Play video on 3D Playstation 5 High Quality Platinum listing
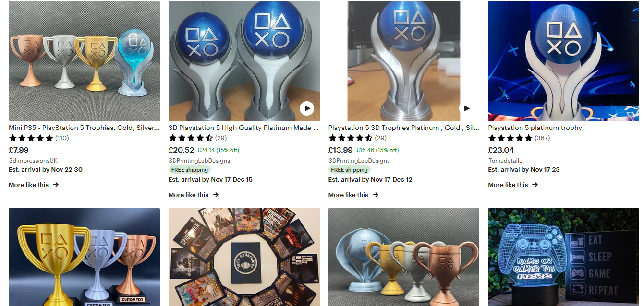 tap(307, 108)
